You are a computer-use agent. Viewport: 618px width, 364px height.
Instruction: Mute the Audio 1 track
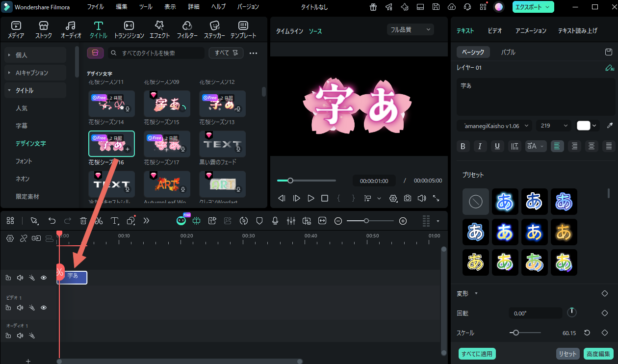click(x=20, y=336)
